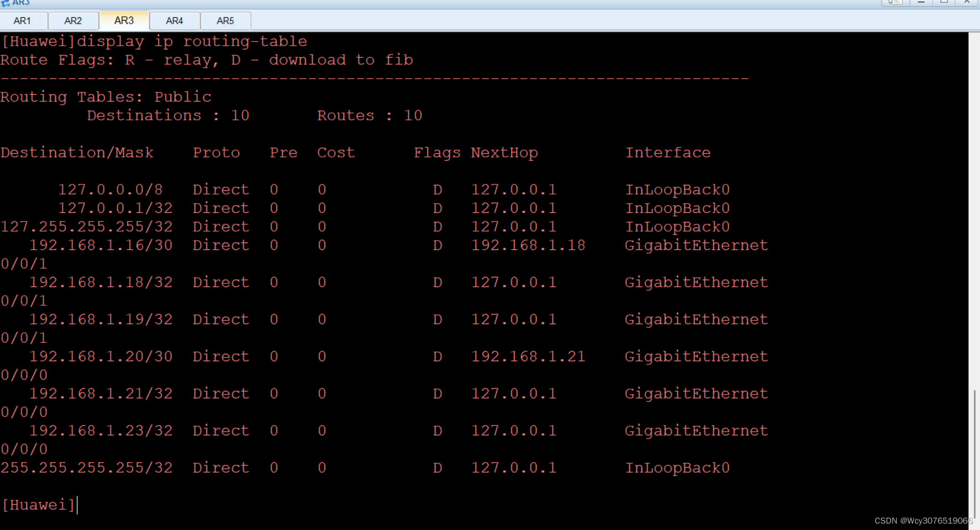This screenshot has width=980, height=530.
Task: Click the Flags column header
Action: click(x=437, y=152)
